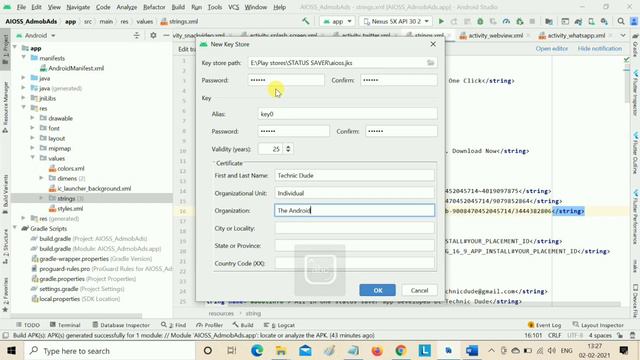Open the VCS menu

233,7
